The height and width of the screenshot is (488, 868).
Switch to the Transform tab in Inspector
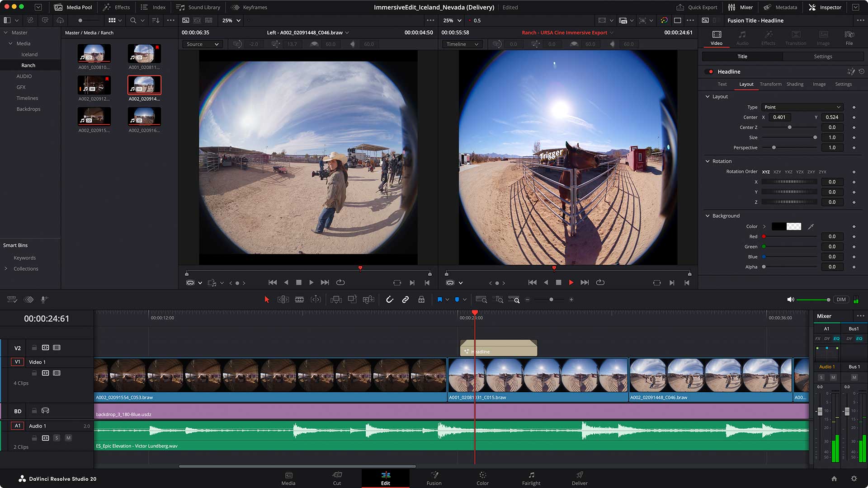770,84
